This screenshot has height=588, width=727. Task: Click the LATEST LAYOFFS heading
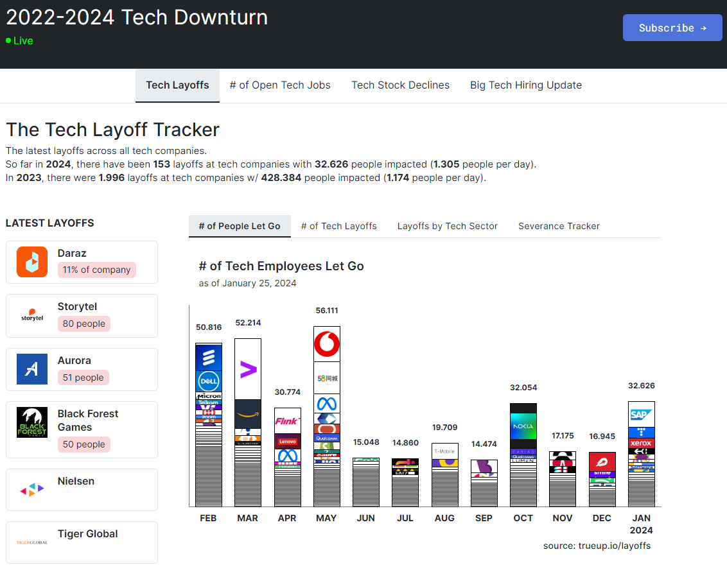click(x=49, y=223)
